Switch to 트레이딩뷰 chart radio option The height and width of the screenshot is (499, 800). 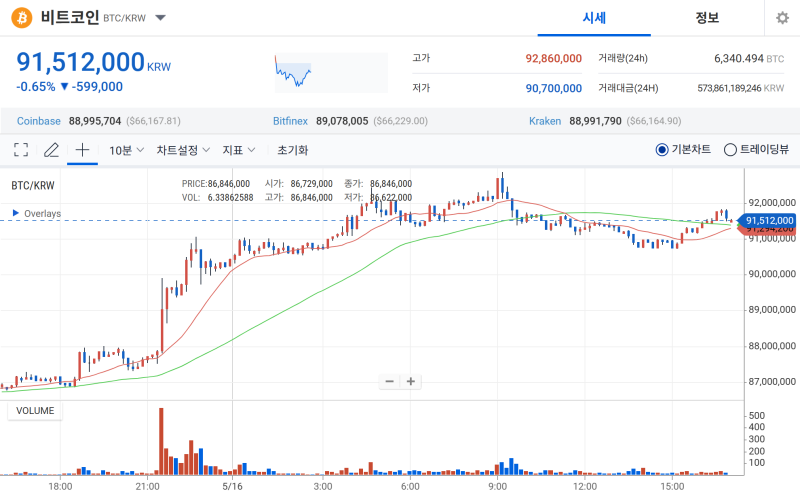756,149
